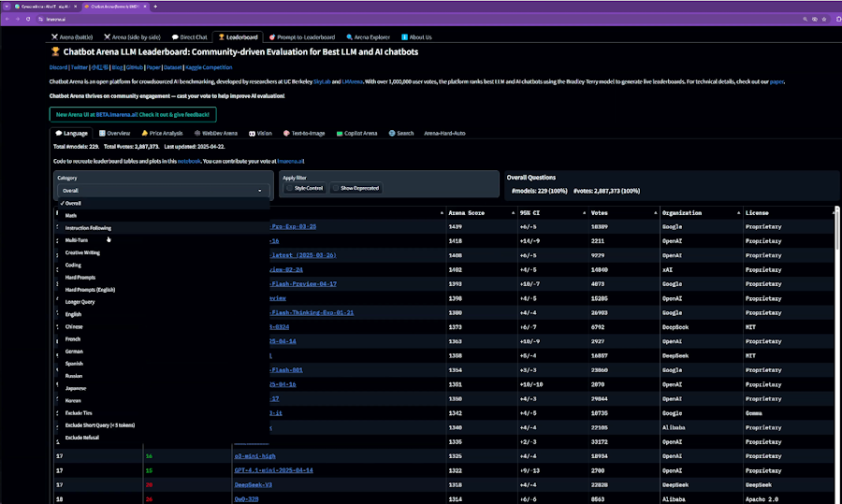The height and width of the screenshot is (504, 842).
Task: Switch to the Vision sub-tab
Action: (260, 133)
